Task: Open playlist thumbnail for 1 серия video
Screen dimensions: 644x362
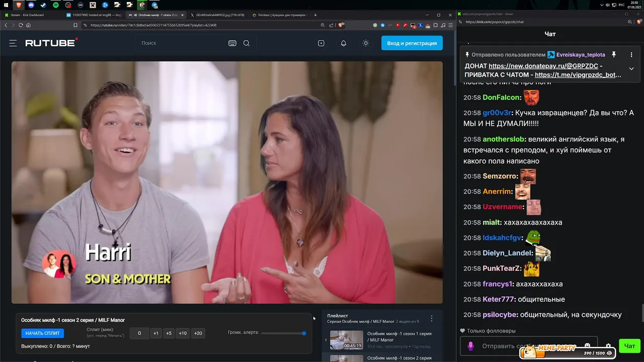Action: [x=346, y=340]
